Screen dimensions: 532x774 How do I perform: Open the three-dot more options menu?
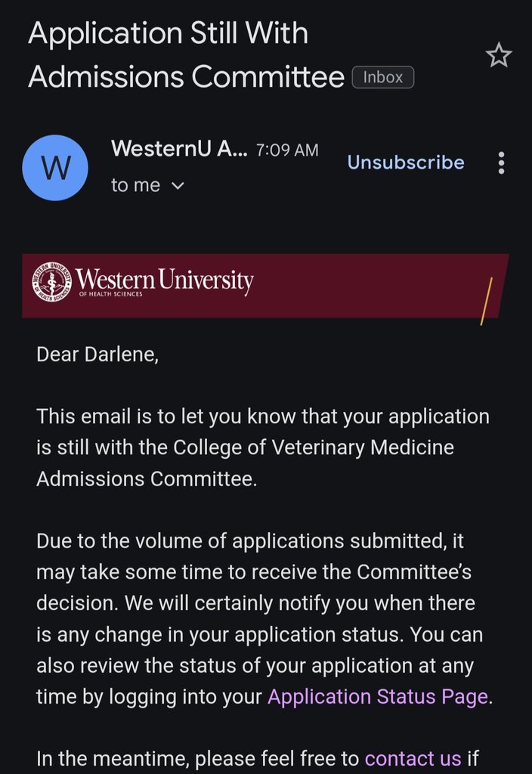tap(501, 163)
